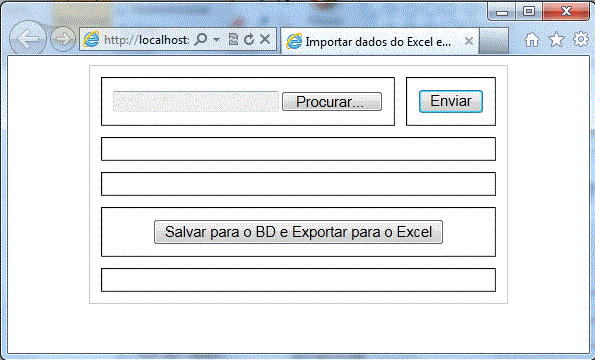Toggle the Compatibility View broken-page icon
Screen dimensions: 595x360
coord(233,39)
